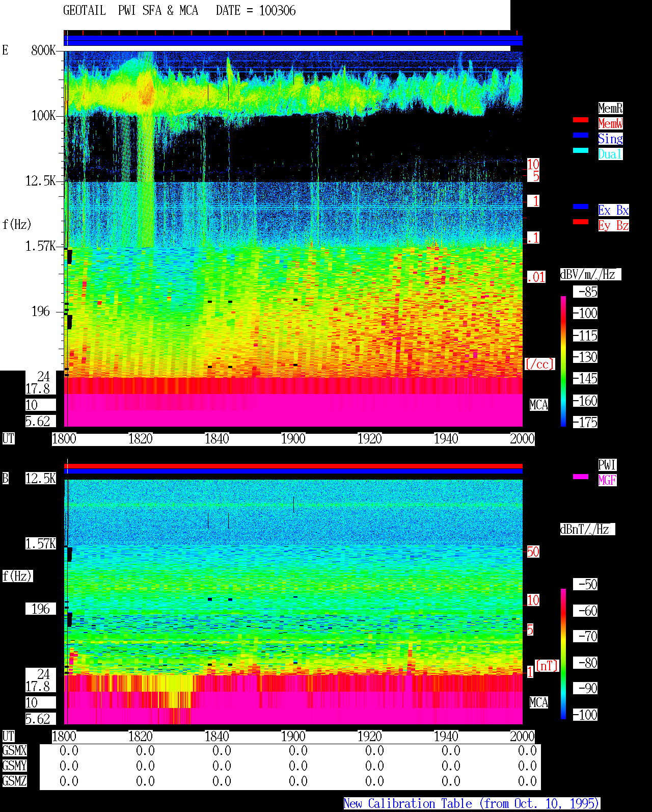
Task: Click the red .01 axis label
Action: tap(536, 277)
